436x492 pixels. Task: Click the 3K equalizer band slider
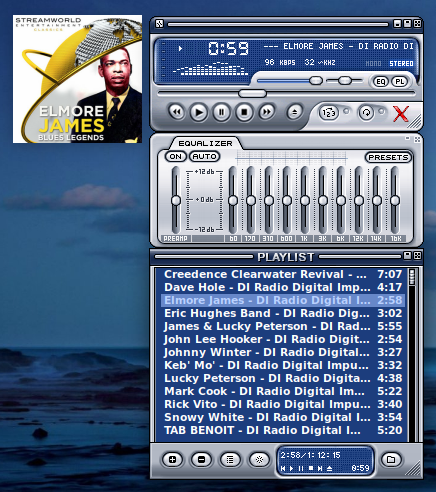click(323, 200)
